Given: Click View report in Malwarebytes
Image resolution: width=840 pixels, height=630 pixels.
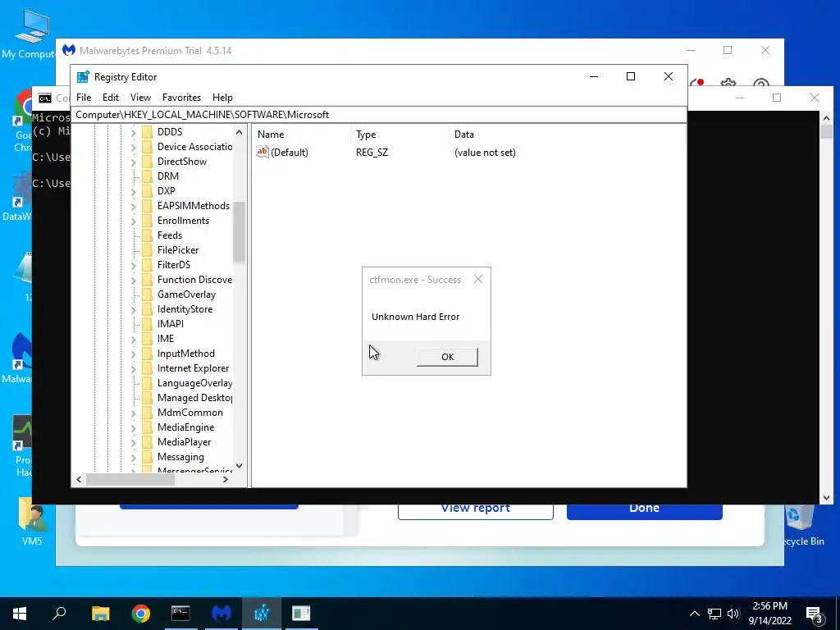Looking at the screenshot, I should (475, 509).
